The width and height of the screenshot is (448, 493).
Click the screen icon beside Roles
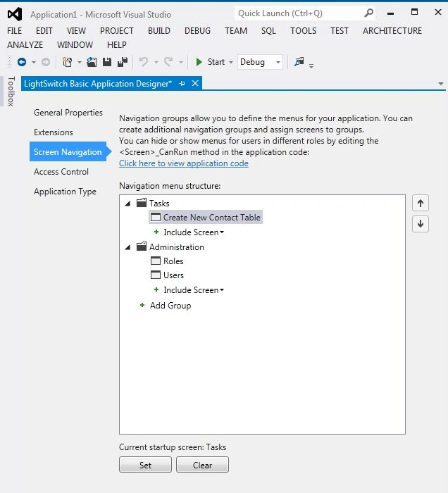[156, 261]
